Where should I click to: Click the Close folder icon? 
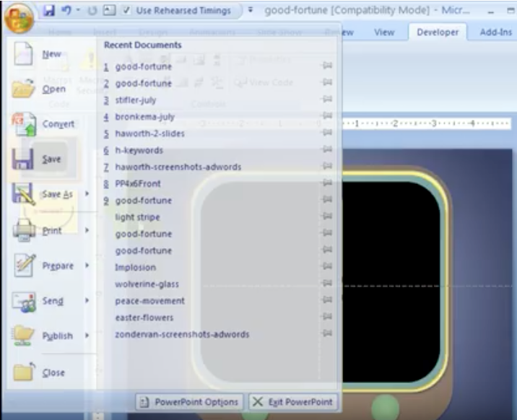(23, 372)
